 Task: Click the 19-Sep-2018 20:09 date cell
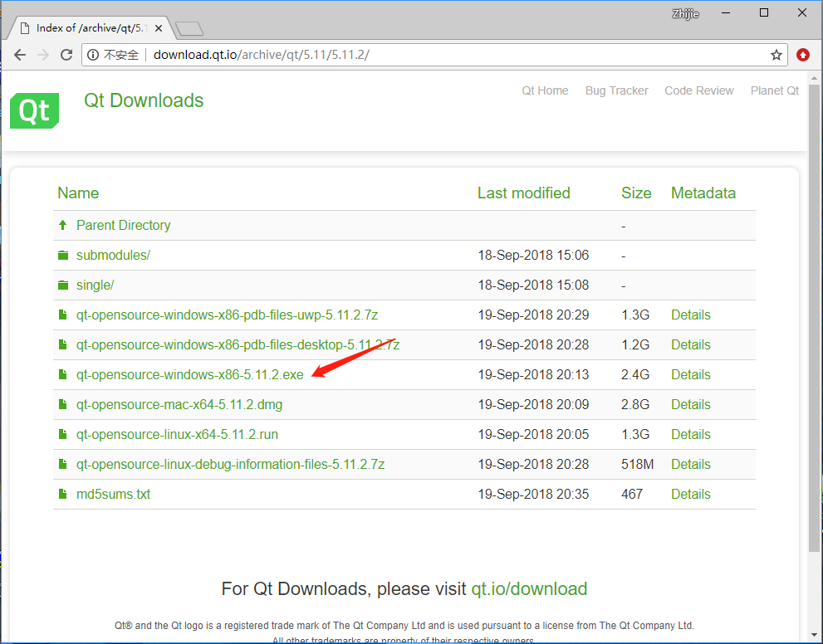point(533,404)
